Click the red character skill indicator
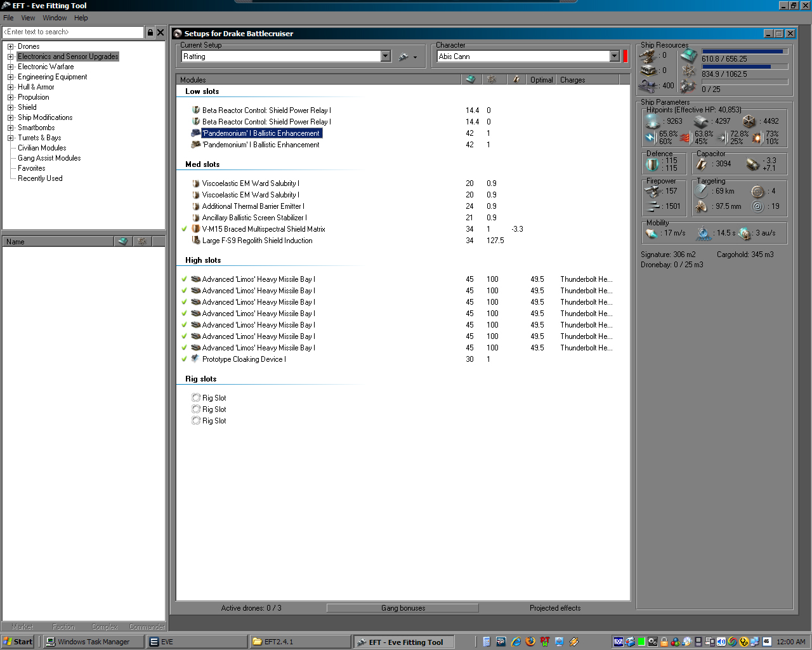 point(625,56)
